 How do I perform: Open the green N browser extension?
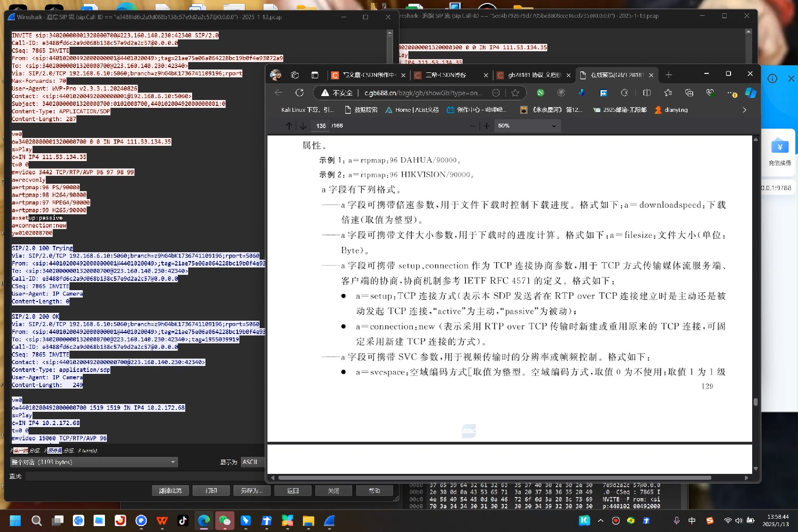pyautogui.click(x=540, y=93)
